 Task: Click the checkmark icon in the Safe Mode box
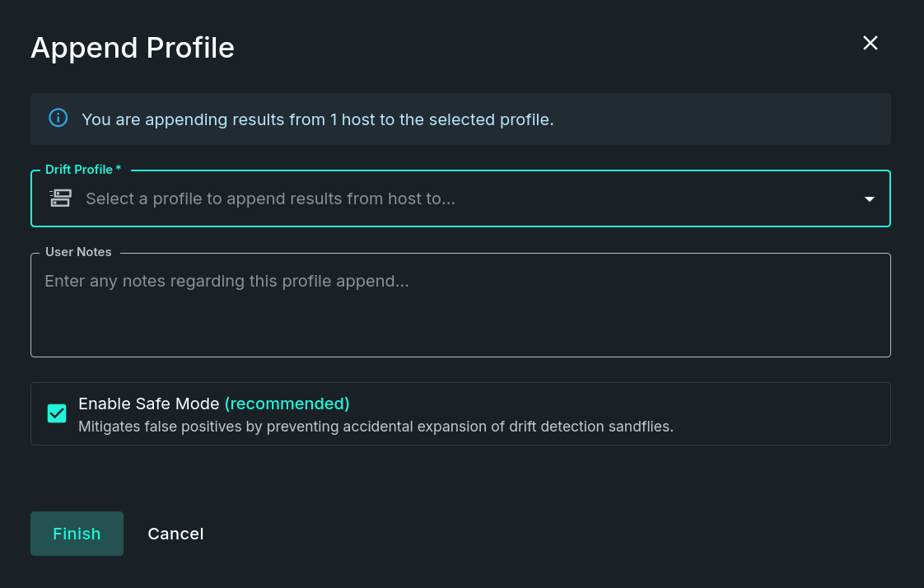point(57,413)
